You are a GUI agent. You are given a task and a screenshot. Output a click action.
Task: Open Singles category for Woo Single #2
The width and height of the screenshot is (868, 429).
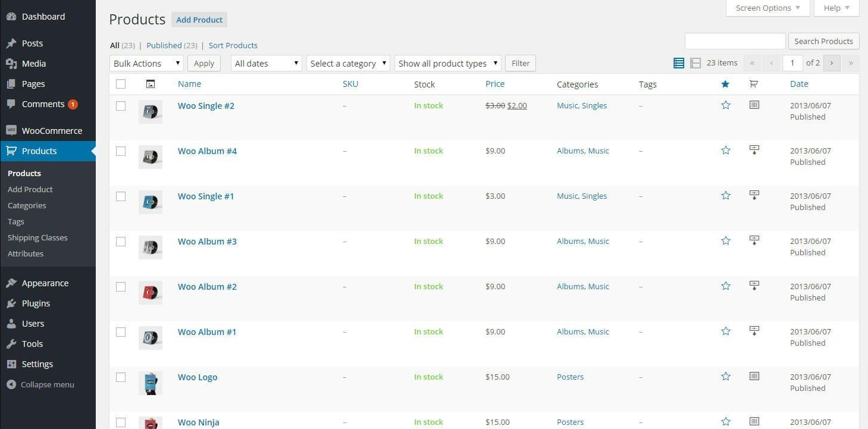coord(594,105)
